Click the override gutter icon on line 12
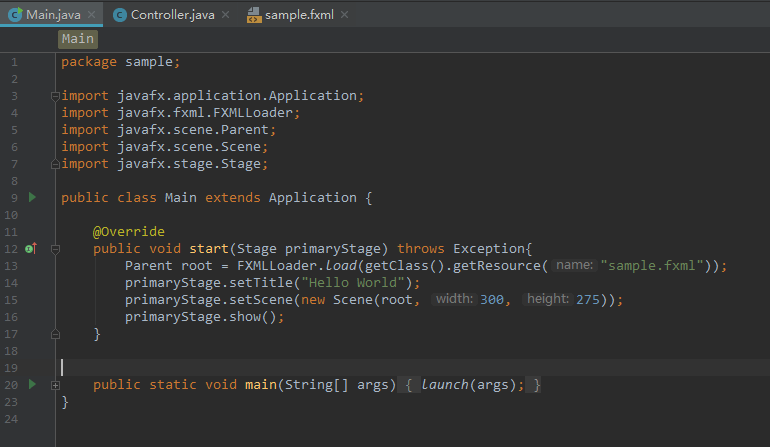 point(31,249)
